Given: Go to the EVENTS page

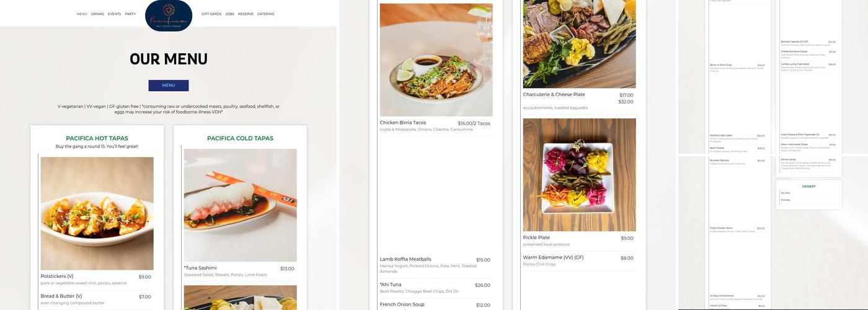Looking at the screenshot, I should click(x=114, y=14).
